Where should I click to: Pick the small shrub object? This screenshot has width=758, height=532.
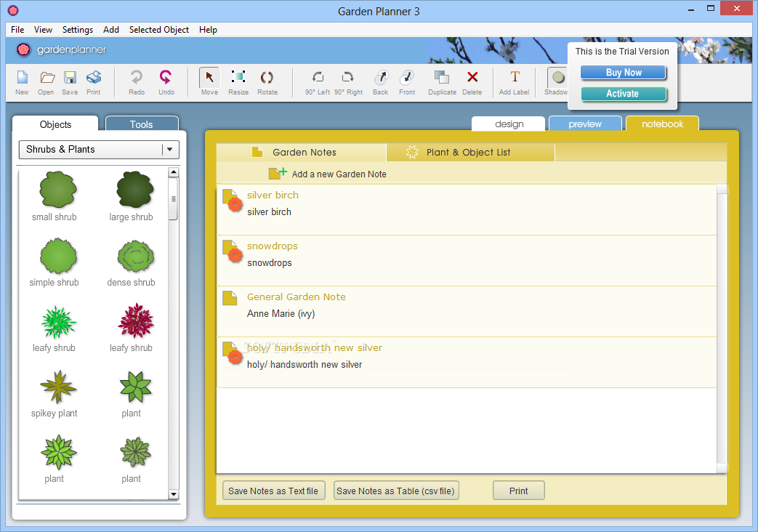58,189
